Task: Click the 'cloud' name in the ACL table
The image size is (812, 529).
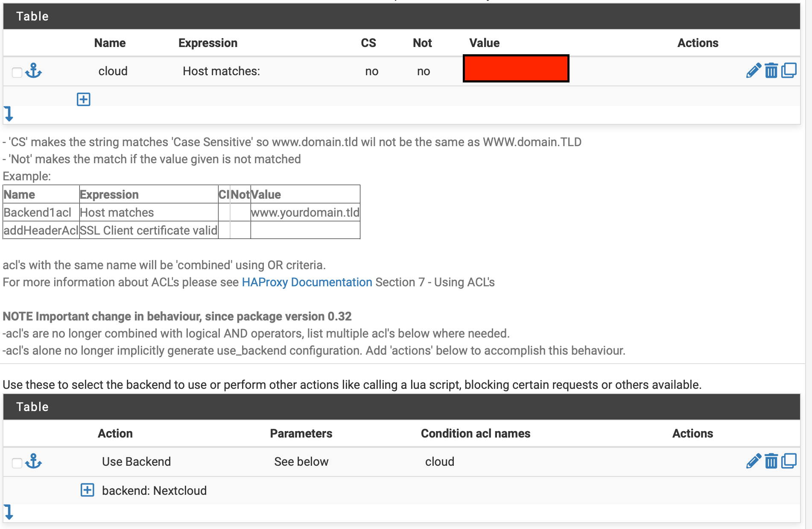Action: click(113, 71)
